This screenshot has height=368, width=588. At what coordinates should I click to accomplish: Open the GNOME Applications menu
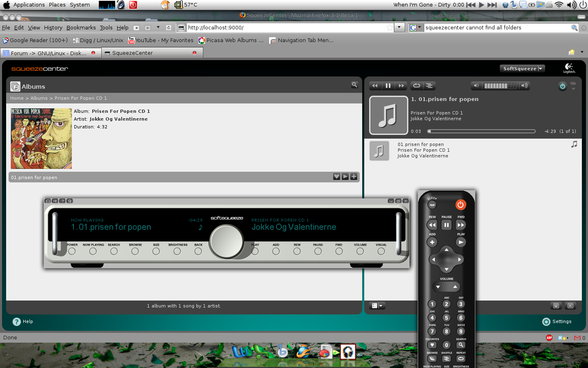click(x=29, y=4)
